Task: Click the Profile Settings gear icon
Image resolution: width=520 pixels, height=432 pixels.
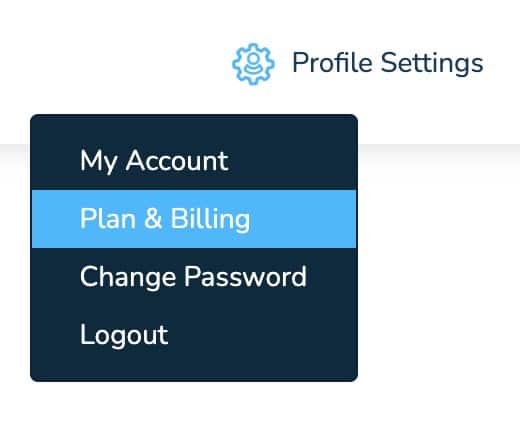Action: point(253,64)
